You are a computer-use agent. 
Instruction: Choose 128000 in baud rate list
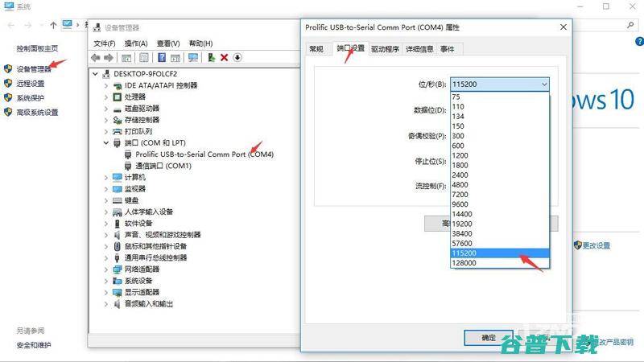[x=500, y=263]
